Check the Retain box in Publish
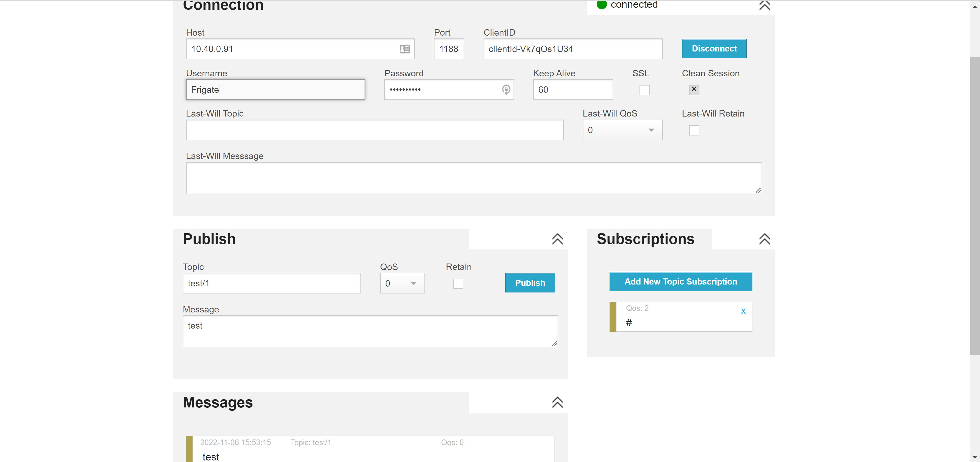The image size is (980, 462). [x=458, y=283]
